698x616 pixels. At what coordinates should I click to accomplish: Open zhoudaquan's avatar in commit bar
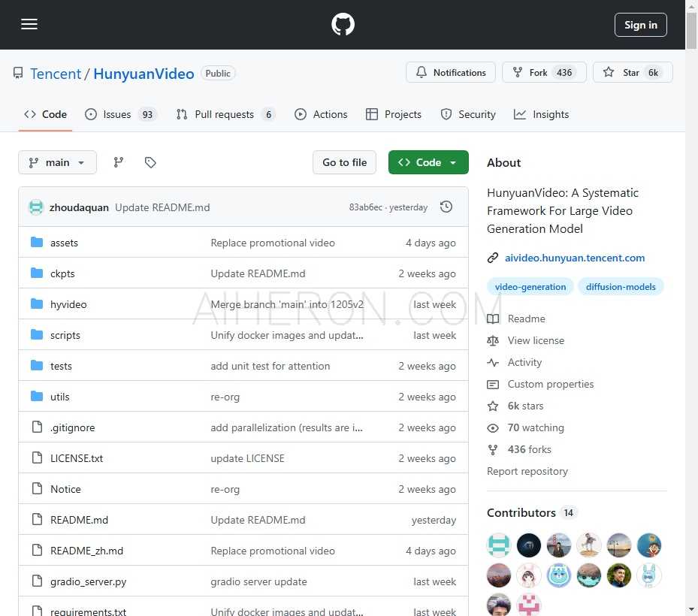coord(36,207)
